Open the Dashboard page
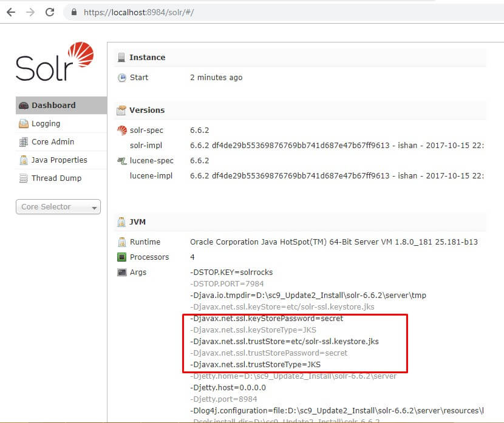The height and width of the screenshot is (423, 504). pyautogui.click(x=61, y=106)
